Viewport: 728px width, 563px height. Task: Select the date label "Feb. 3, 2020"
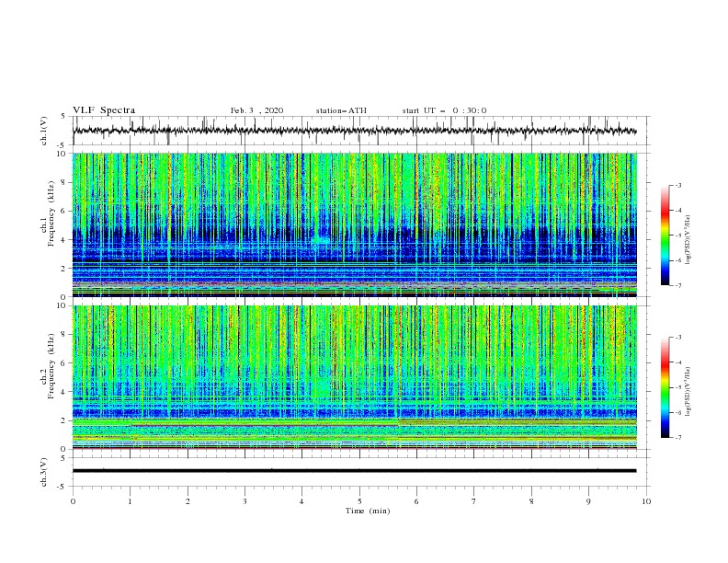(256, 110)
